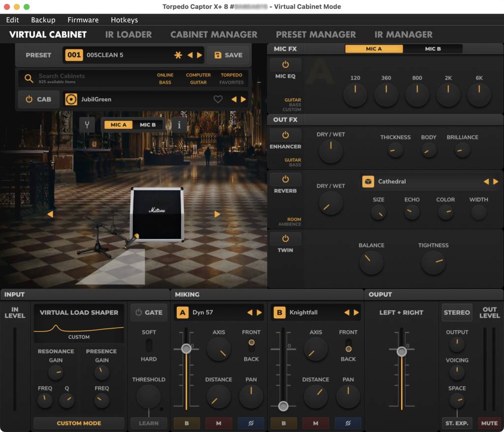Click the gate LEARN button

click(149, 423)
